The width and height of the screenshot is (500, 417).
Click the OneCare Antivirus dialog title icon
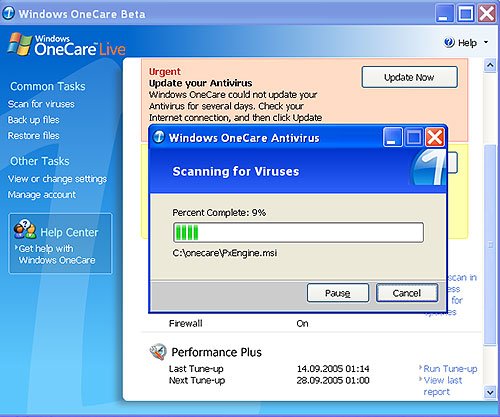[159, 137]
